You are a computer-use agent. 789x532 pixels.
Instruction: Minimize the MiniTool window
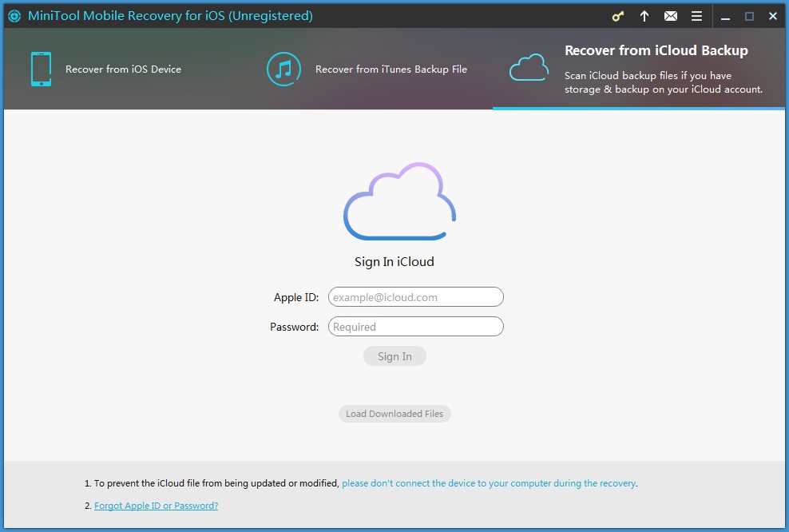click(725, 17)
